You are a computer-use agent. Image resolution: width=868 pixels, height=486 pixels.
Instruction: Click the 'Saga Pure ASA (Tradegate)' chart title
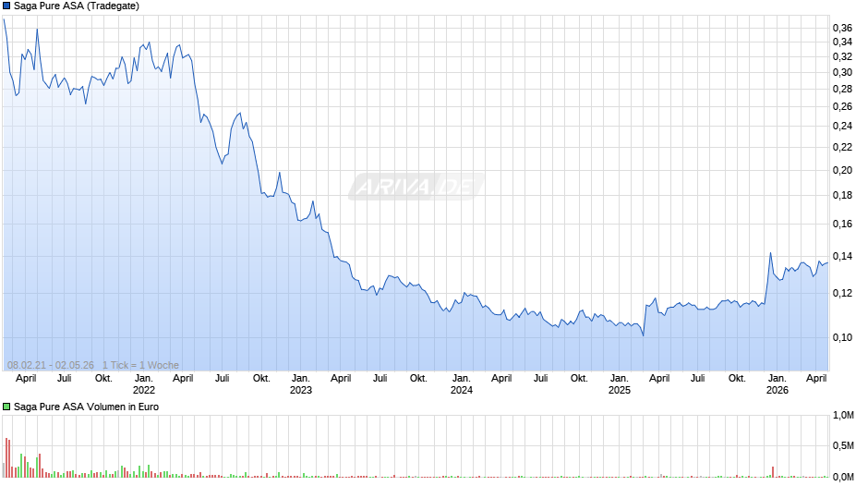point(77,6)
